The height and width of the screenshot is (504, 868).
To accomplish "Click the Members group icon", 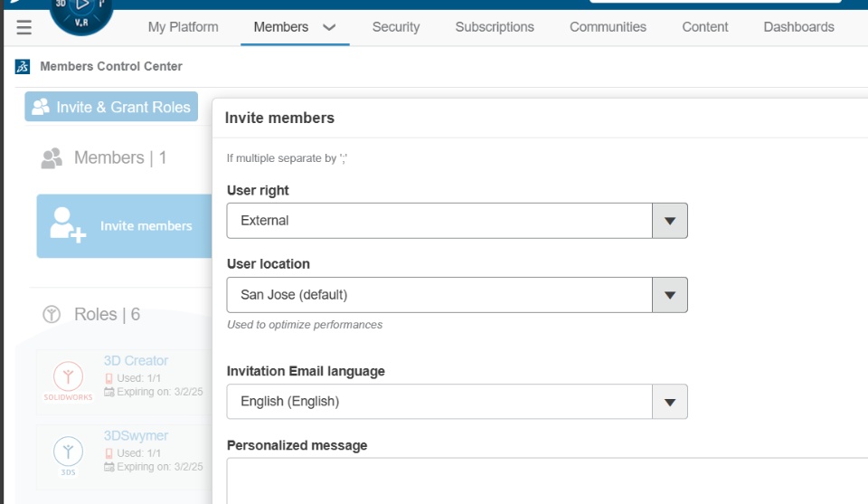I will (52, 158).
